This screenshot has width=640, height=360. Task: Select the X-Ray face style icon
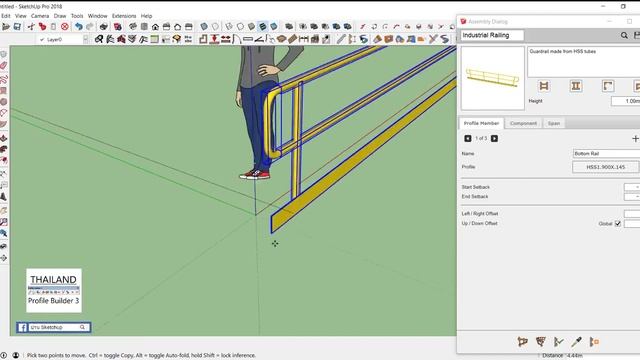(204, 27)
